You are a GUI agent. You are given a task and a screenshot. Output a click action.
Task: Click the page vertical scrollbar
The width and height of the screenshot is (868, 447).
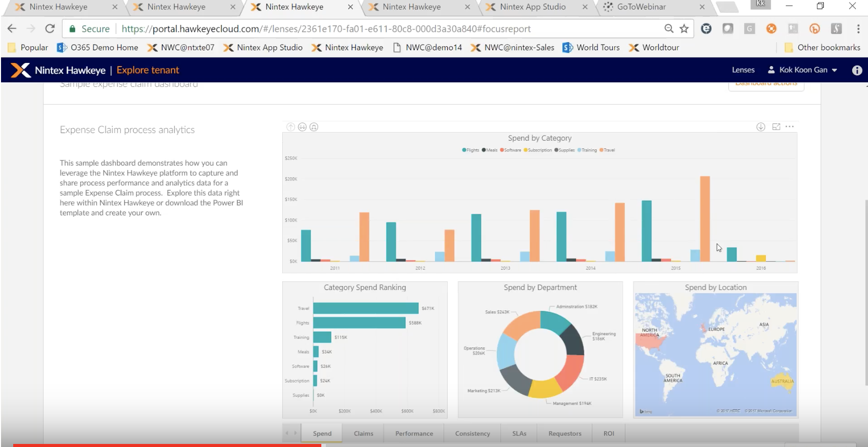[866, 293]
